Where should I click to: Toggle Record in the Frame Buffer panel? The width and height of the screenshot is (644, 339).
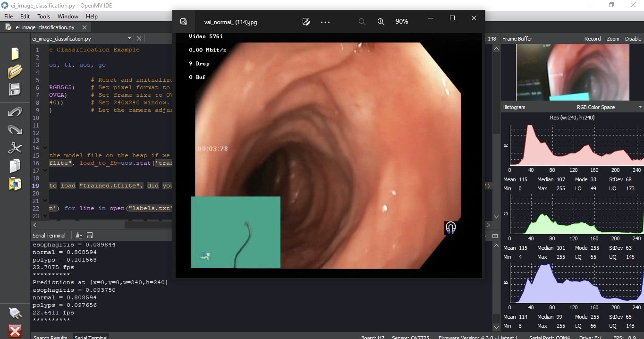coord(592,39)
